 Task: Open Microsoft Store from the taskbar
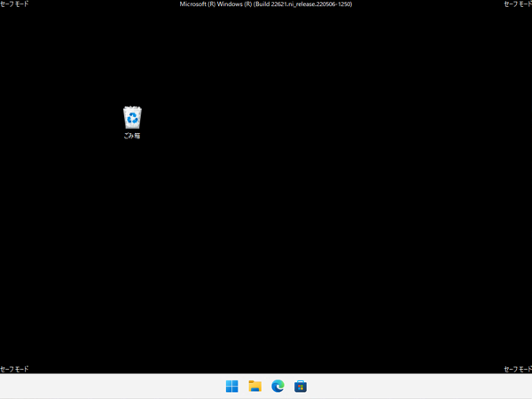coord(301,386)
